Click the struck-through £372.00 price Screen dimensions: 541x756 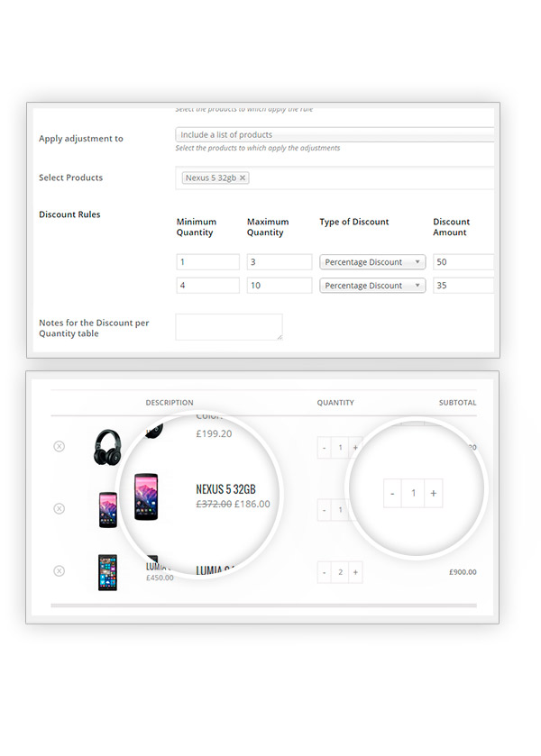coord(214,504)
